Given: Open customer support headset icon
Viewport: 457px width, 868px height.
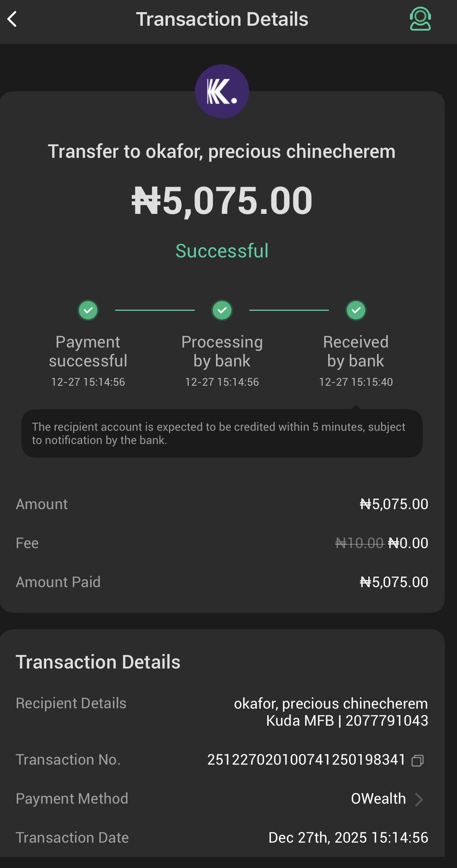Looking at the screenshot, I should 420,19.
